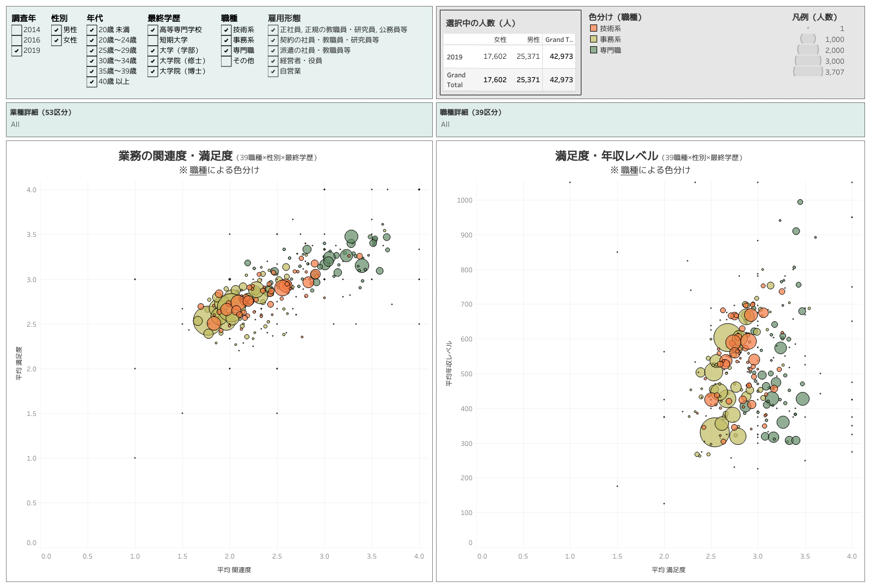Select the 技術系 orange legend swatch

594,28
